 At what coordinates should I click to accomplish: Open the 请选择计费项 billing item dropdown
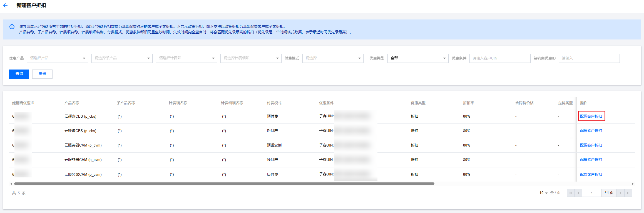[187, 58]
